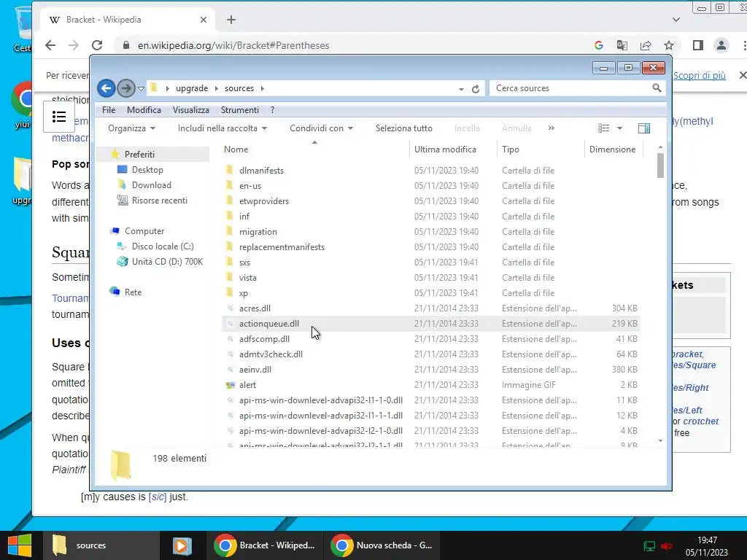Select the en-us folder icon
The width and height of the screenshot is (747, 560).
tap(230, 185)
